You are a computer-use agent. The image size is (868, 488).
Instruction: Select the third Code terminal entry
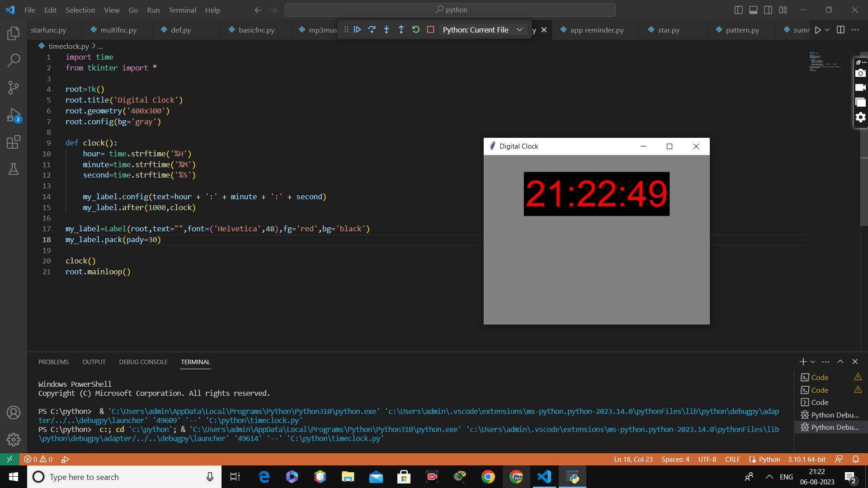pos(831,402)
